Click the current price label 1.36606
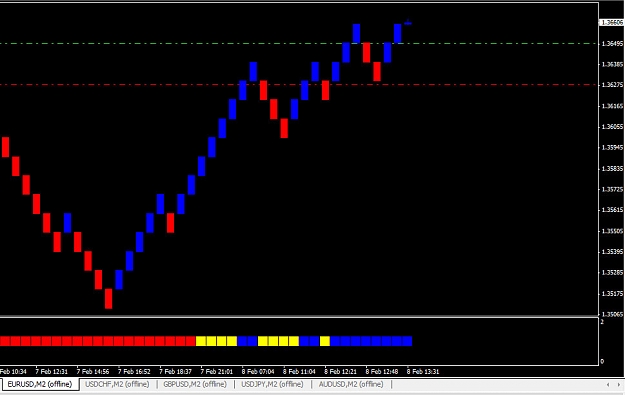The width and height of the screenshot is (625, 395). [x=612, y=23]
